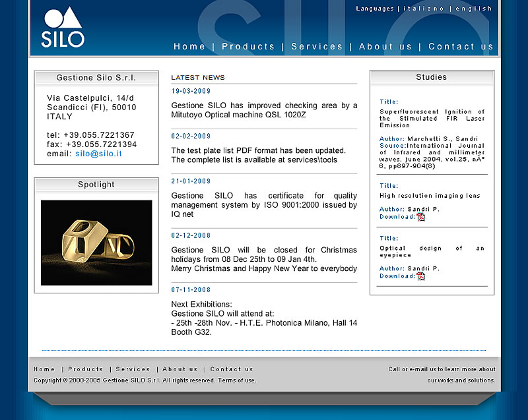Click the Studies panel heading

pyautogui.click(x=432, y=77)
